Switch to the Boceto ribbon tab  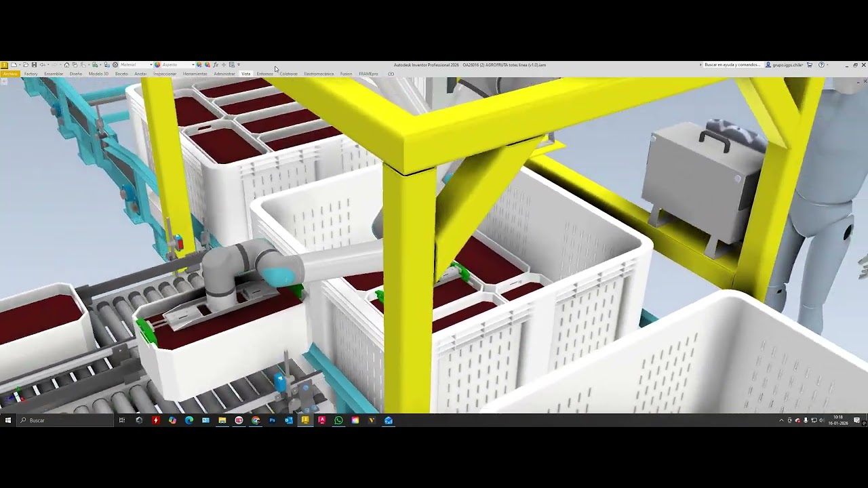coord(121,74)
